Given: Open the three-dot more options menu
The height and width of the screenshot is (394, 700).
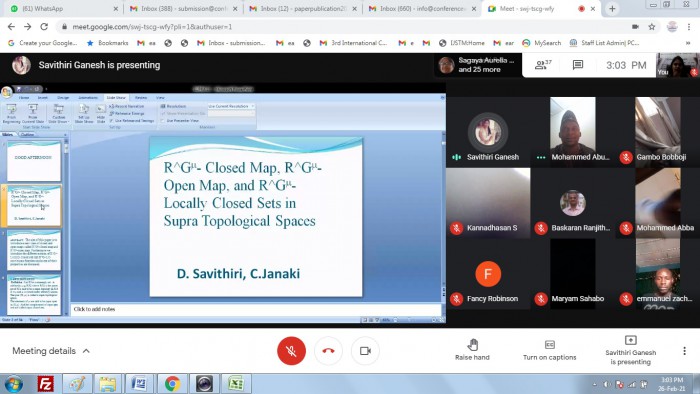Looking at the screenshot, I should point(684,351).
